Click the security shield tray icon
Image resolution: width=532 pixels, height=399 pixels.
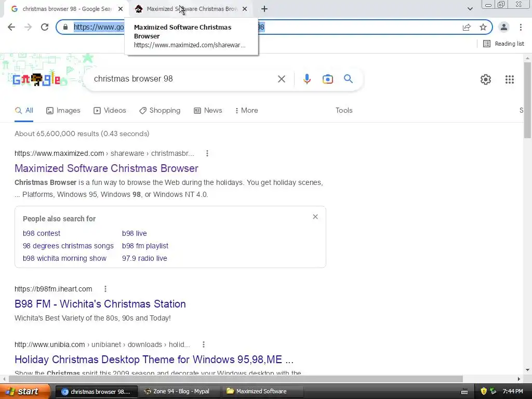[484, 391]
